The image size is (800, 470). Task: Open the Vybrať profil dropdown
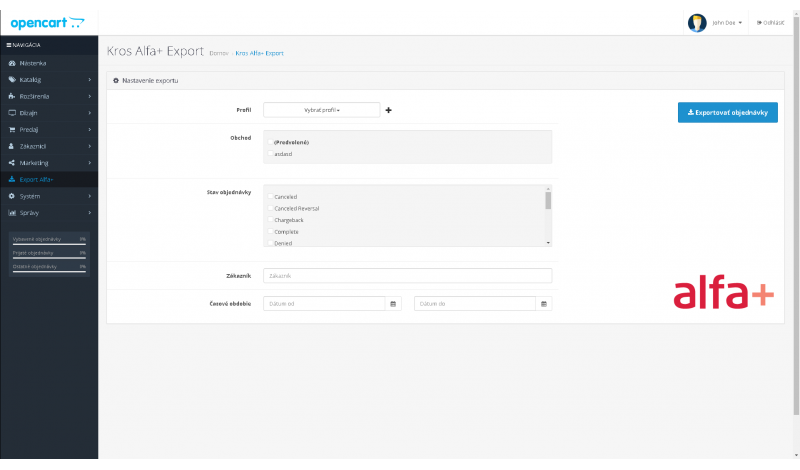click(x=321, y=110)
